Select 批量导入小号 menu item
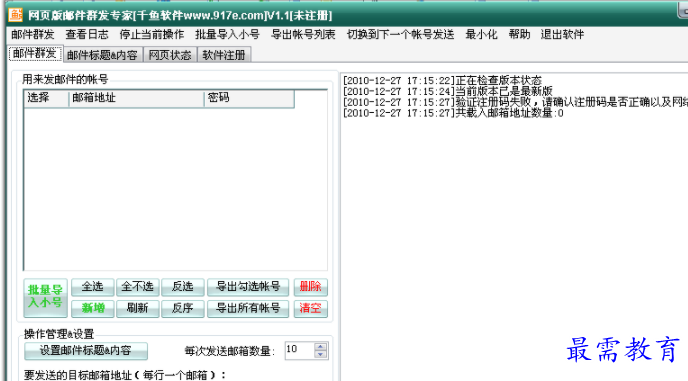This screenshot has width=688, height=381. [227, 35]
